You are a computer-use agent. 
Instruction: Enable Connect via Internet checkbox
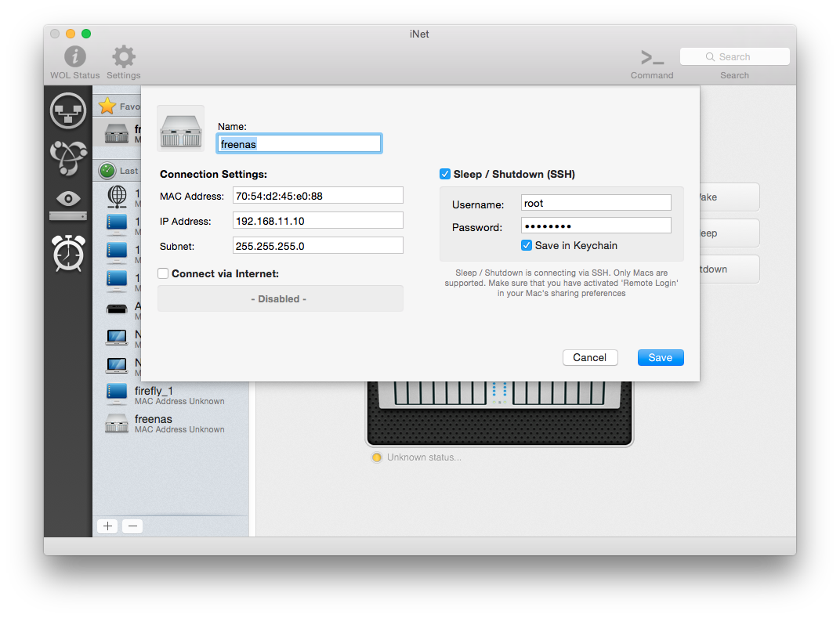tap(163, 273)
